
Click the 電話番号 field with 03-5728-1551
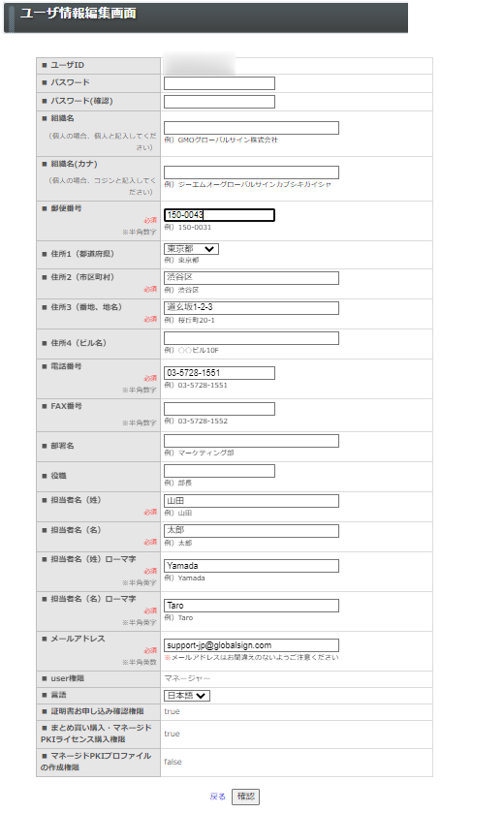click(x=219, y=373)
